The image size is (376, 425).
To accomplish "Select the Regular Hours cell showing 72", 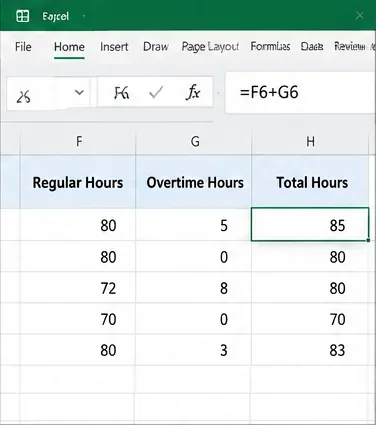I will click(x=78, y=287).
